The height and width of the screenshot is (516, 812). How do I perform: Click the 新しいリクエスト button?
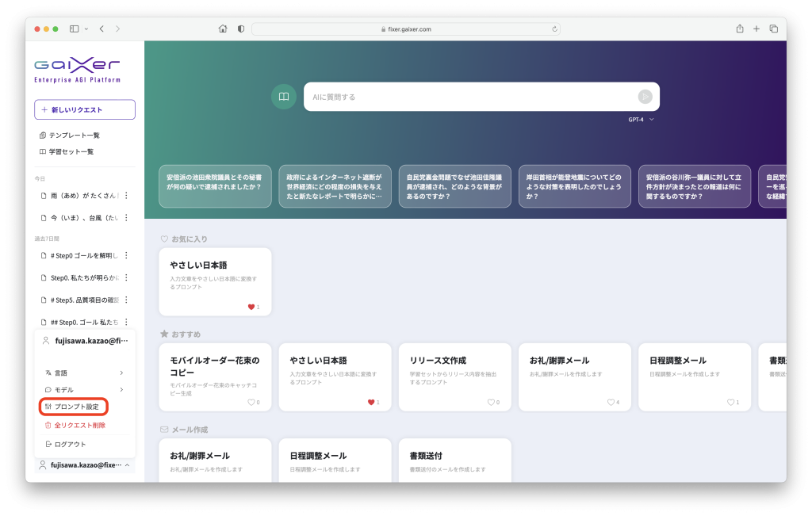[x=84, y=109]
